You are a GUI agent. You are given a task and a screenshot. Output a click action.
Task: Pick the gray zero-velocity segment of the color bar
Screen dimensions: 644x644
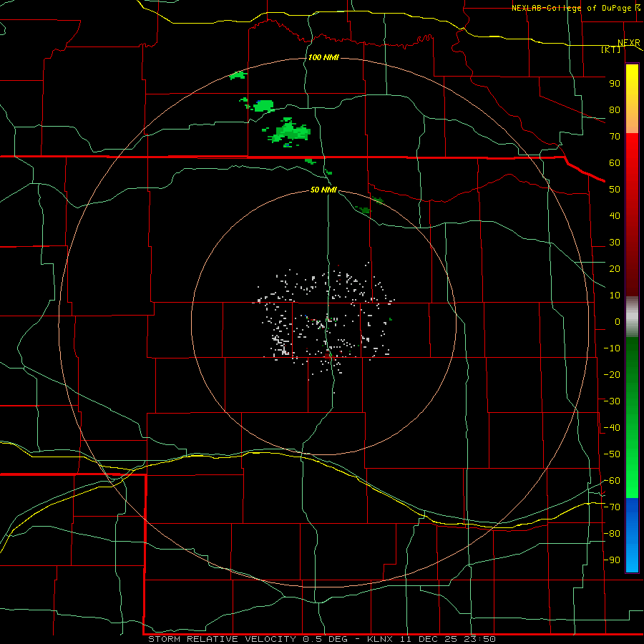coord(632,317)
